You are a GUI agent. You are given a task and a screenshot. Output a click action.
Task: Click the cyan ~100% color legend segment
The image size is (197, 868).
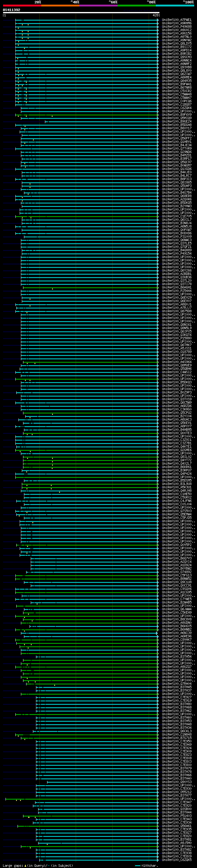(x=175, y=6)
